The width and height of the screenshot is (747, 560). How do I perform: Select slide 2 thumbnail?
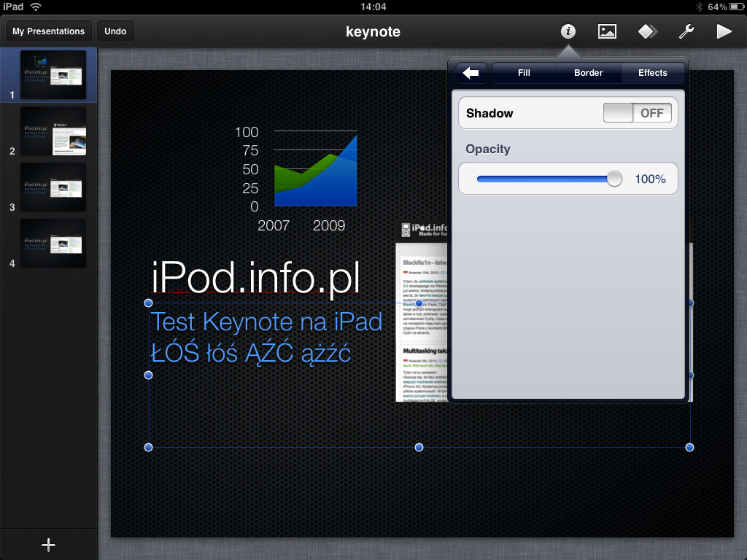tap(53, 131)
